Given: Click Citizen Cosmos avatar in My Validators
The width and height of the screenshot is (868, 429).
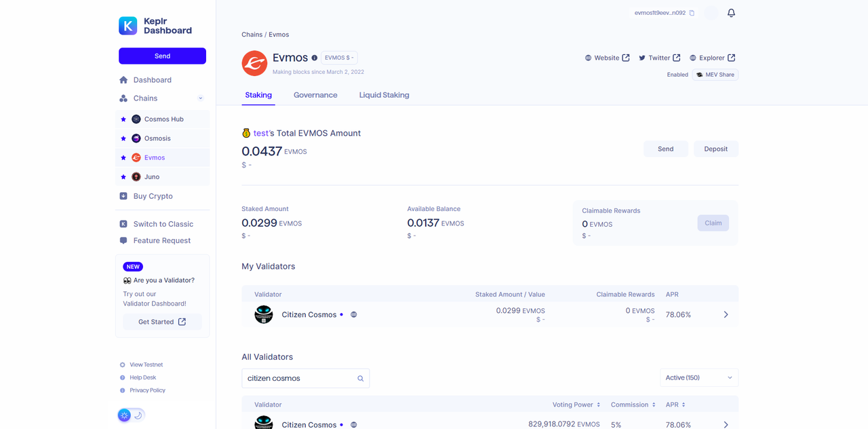Looking at the screenshot, I should (x=263, y=314).
